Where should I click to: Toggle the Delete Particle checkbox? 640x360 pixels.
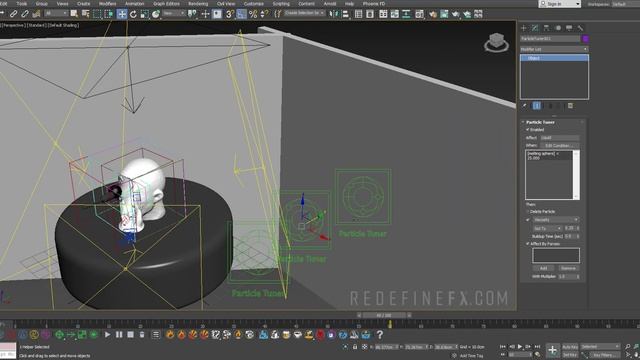(x=528, y=211)
